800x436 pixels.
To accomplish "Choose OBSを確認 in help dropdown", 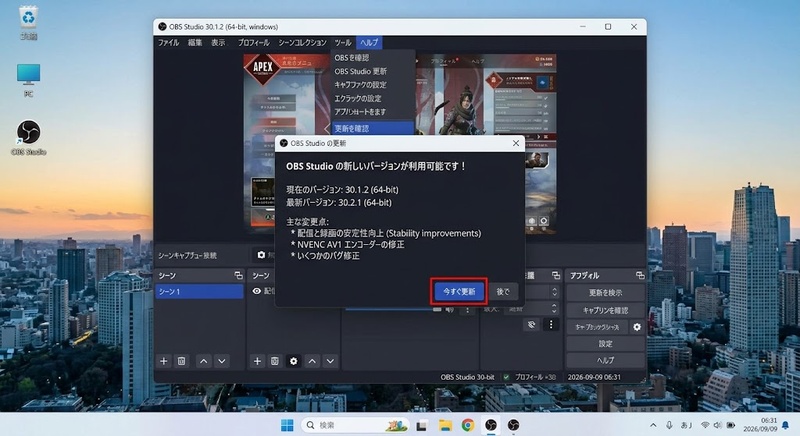I will tap(352, 58).
